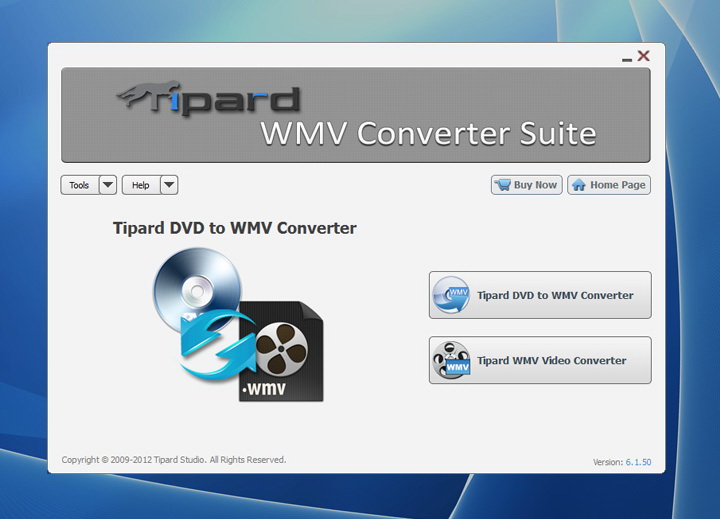Expand the Help dropdown arrow
The image size is (720, 519).
tap(169, 185)
